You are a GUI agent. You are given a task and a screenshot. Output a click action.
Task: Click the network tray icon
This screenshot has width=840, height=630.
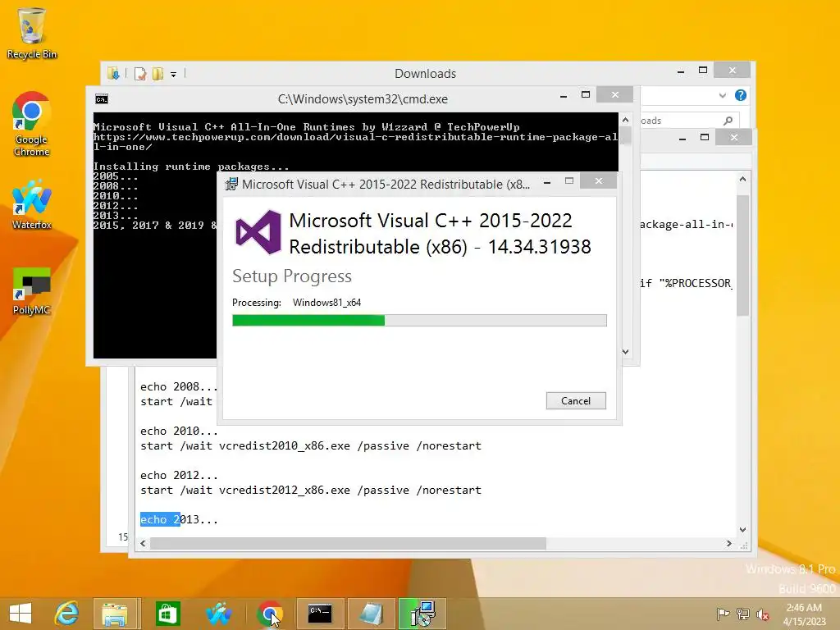click(x=743, y=614)
